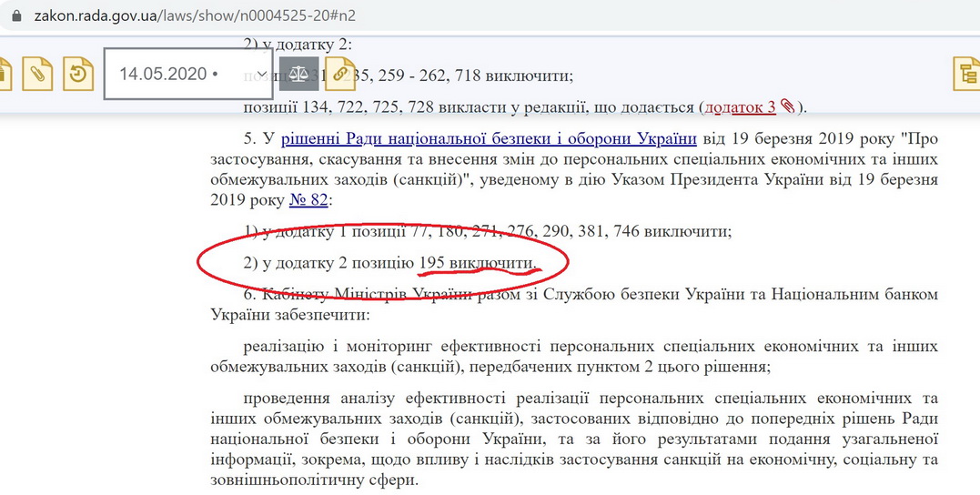The width and height of the screenshot is (980, 495).
Task: Click the balance scales compare icon
Action: [298, 74]
